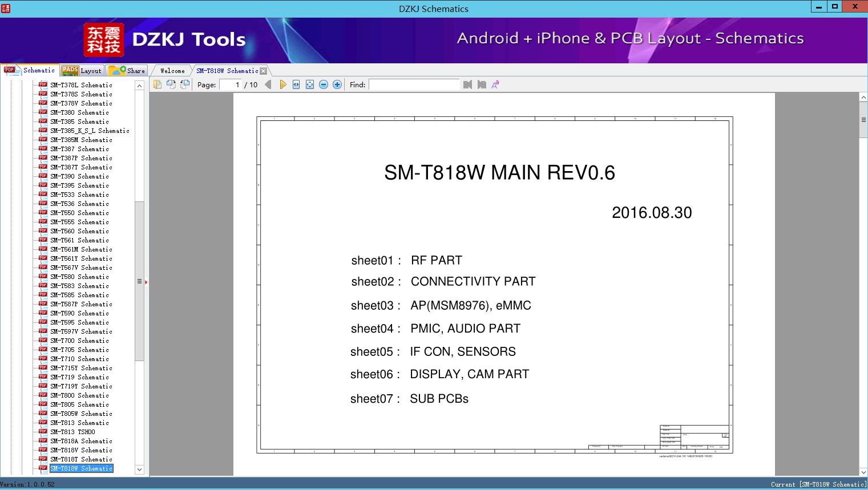Open the SM-T805W Schematic entry
868x490 pixels.
pyautogui.click(x=81, y=414)
